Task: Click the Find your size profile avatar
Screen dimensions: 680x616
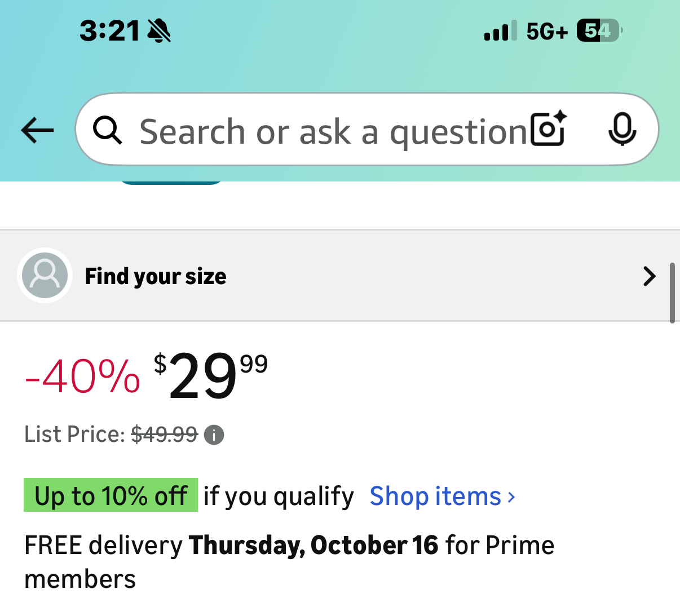Action: [x=45, y=276]
